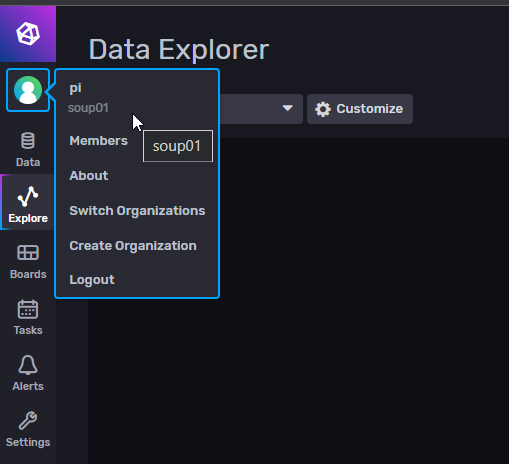The height and width of the screenshot is (464, 509).
Task: Choose About in the user menu
Action: 88,176
